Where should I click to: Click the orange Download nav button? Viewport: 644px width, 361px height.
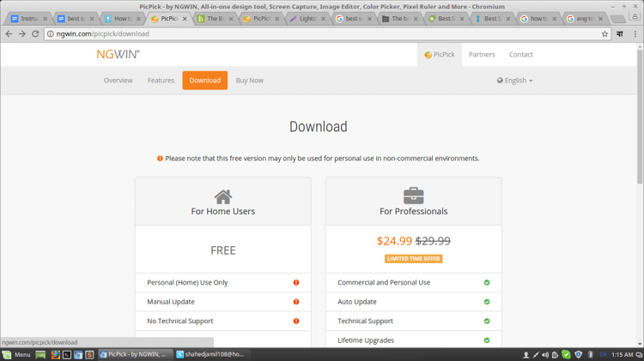(205, 81)
